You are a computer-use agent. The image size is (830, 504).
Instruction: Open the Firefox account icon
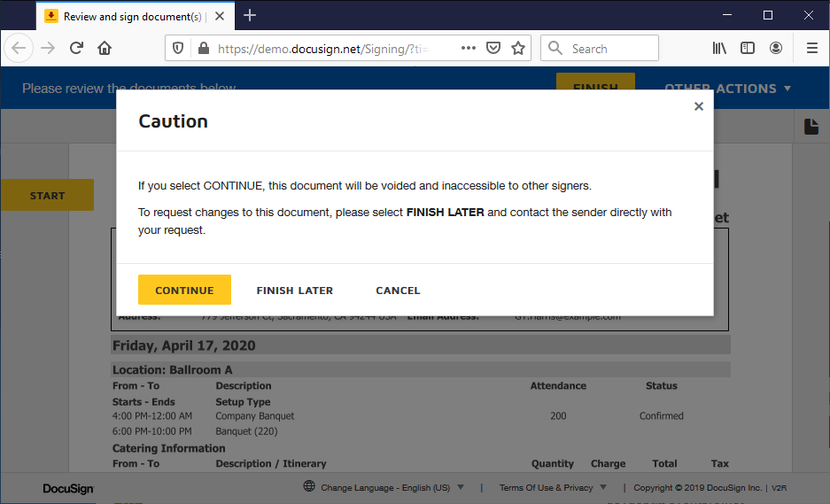[776, 48]
